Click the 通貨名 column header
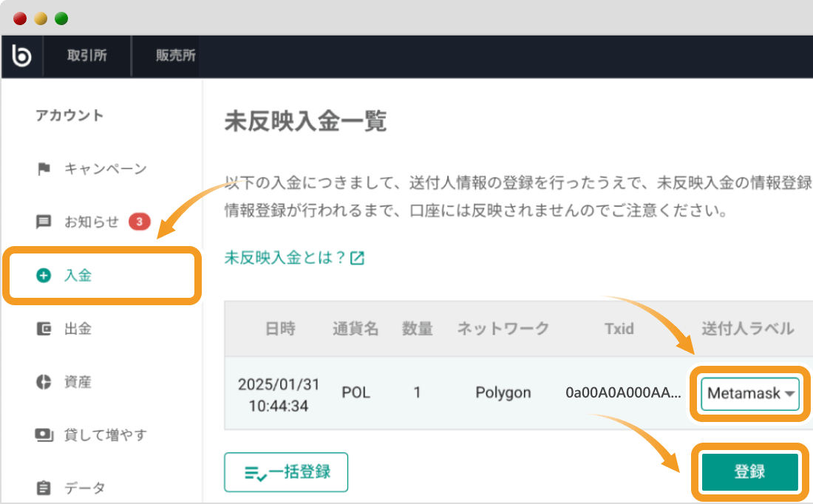The image size is (813, 504). click(356, 329)
